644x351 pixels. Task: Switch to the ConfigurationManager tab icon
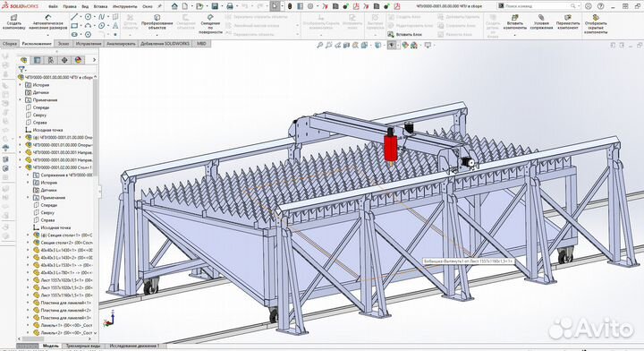click(51, 60)
